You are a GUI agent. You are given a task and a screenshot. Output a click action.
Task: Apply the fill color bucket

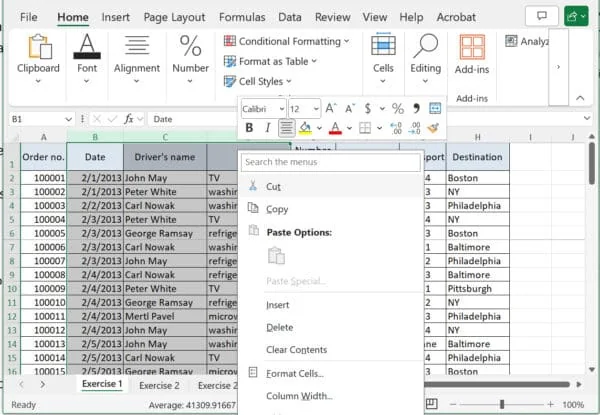pyautogui.click(x=305, y=128)
